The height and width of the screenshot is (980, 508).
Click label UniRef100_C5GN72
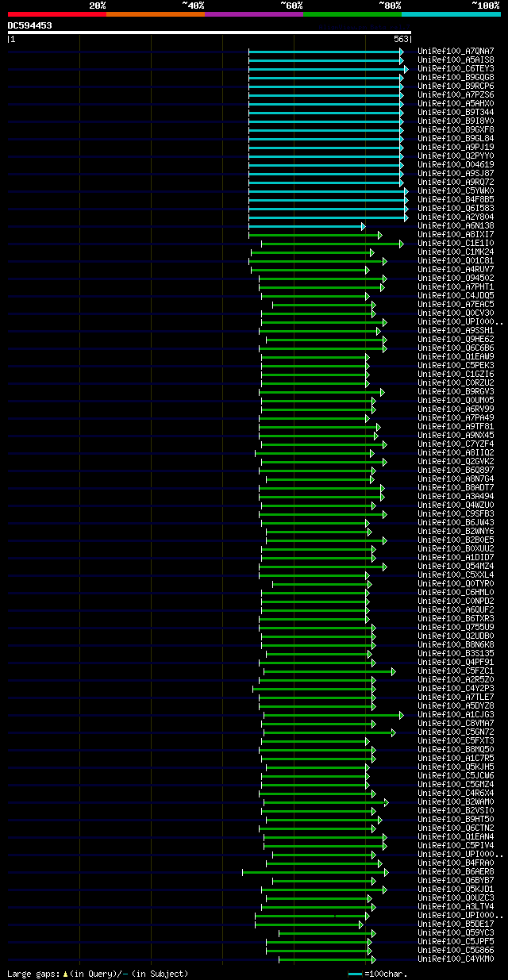click(x=456, y=732)
